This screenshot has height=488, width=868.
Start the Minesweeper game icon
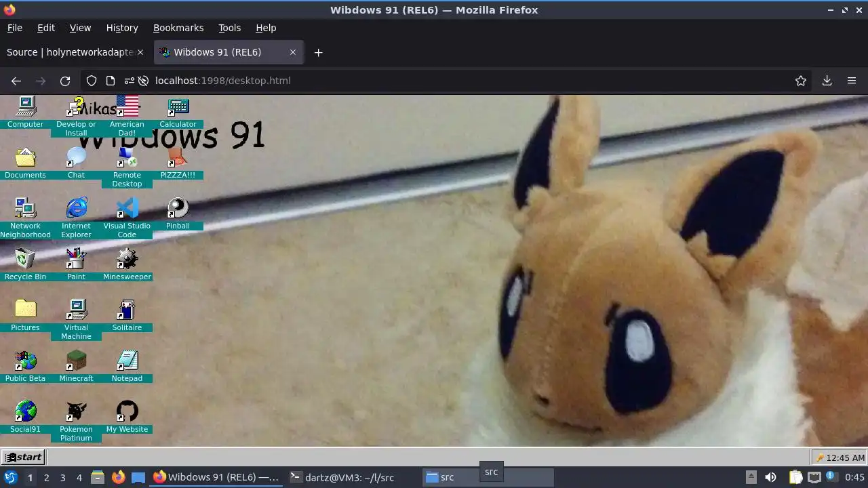[127, 264]
